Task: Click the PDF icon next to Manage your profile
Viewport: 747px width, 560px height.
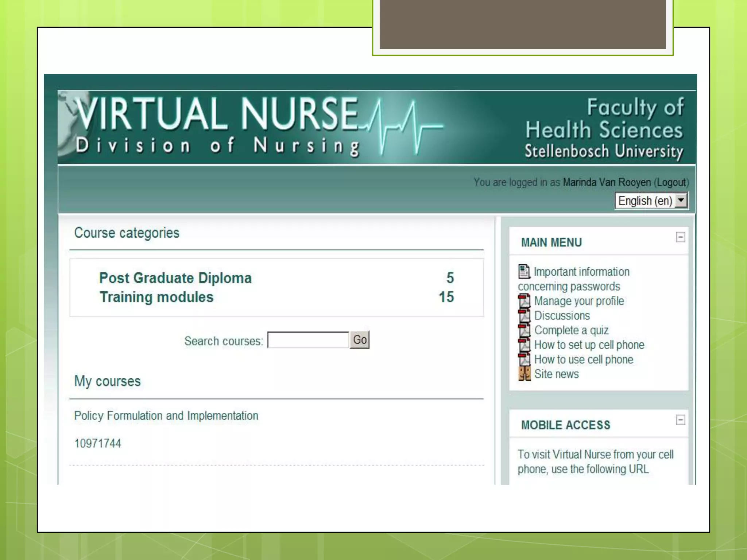Action: pyautogui.click(x=524, y=301)
